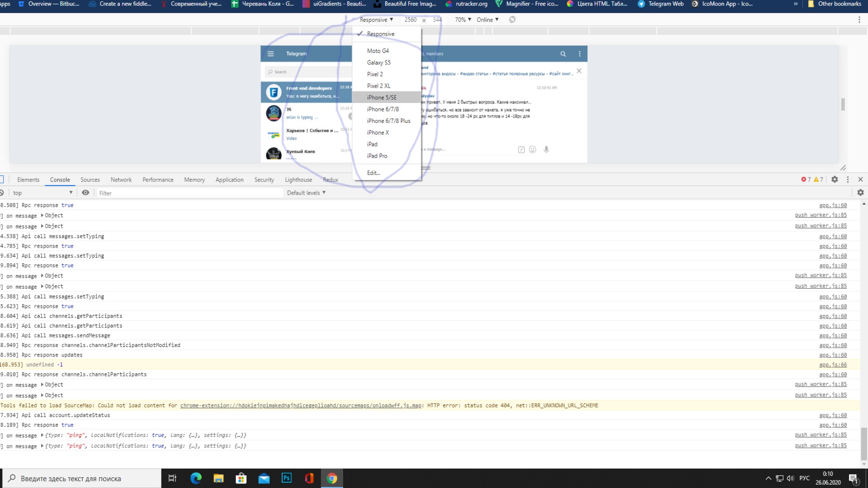Close the DevTools panel
This screenshot has width=868, height=488.
(860, 179)
